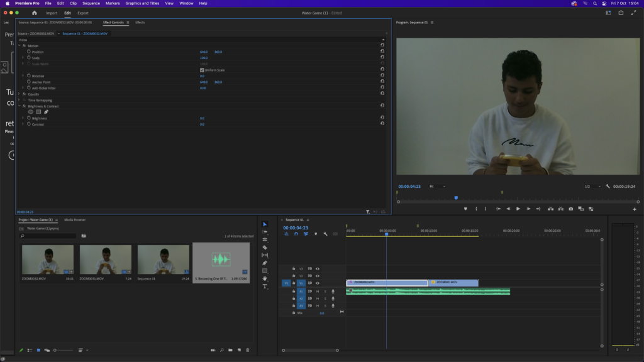Screen dimensions: 644x362
Task: Toggle visibility of track V2
Action: tap(318, 276)
